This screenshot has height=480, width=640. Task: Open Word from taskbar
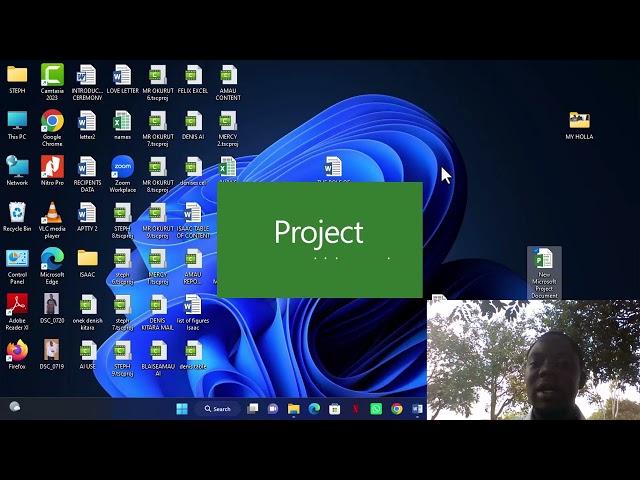(417, 409)
